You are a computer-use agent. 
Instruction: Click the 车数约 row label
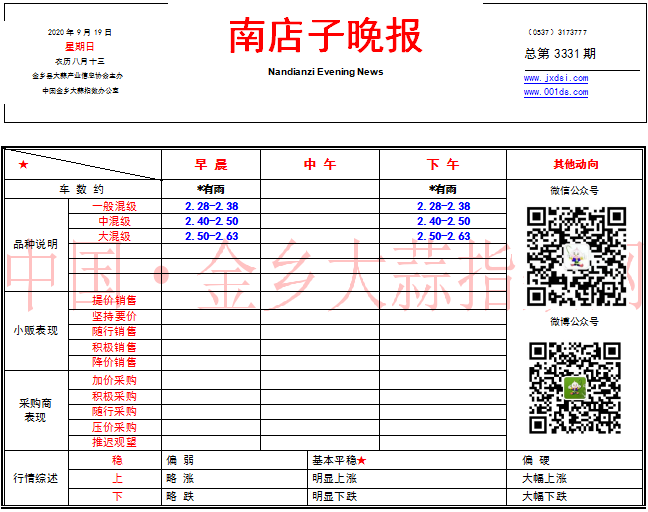click(81, 189)
